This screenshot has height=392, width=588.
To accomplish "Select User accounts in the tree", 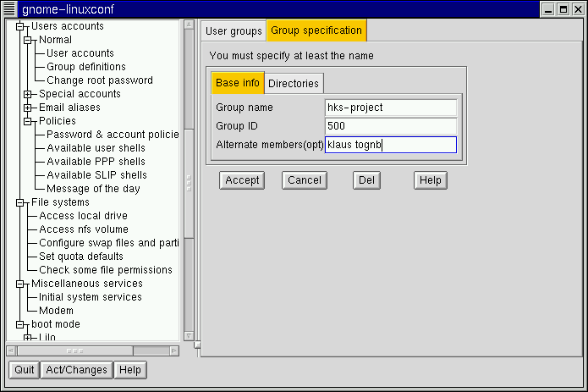I will coord(80,53).
